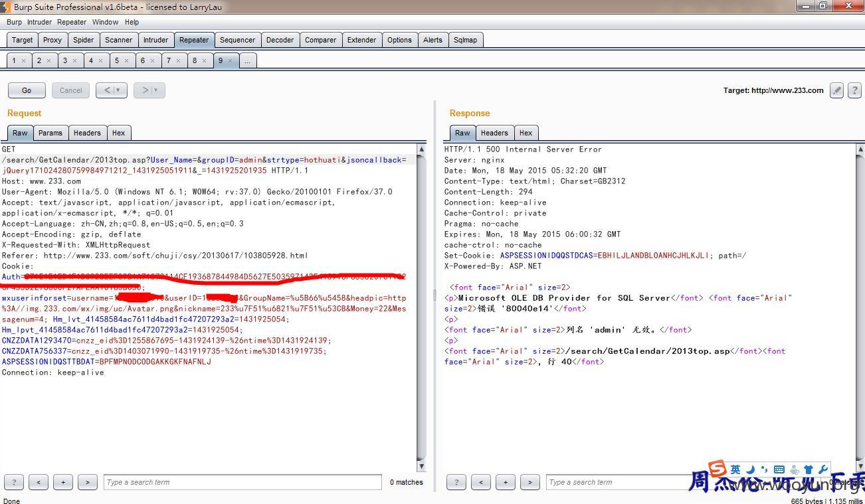This screenshot has width=865, height=504.
Task: Close Repeater tab 2 with its x
Action: point(48,60)
